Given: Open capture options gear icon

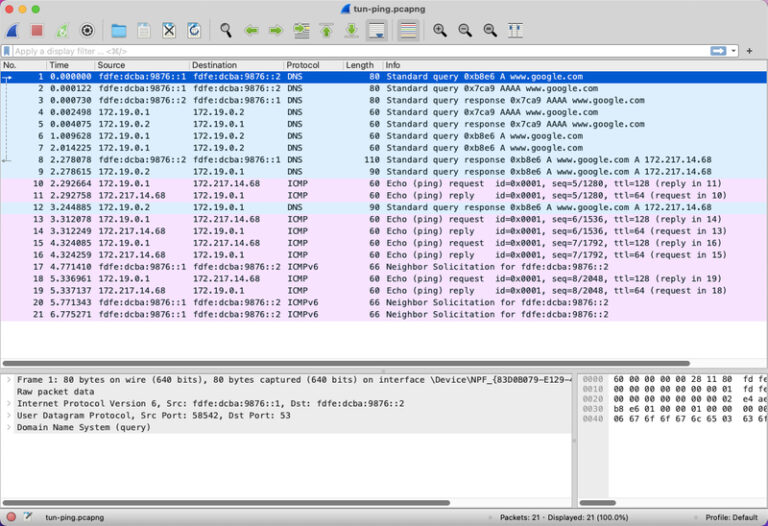Looking at the screenshot, I should pos(87,31).
